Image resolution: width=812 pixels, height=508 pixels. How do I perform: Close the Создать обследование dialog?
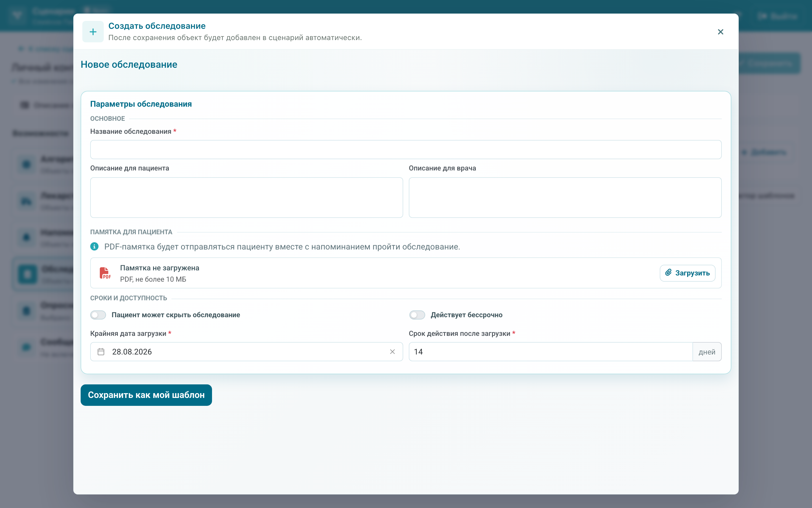(x=720, y=32)
